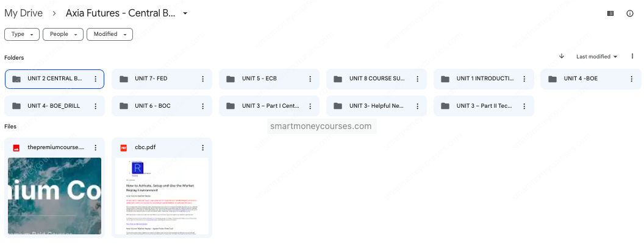Open more options for UNIT 5 - ECB folder
The width and height of the screenshot is (644, 252).
(310, 79)
